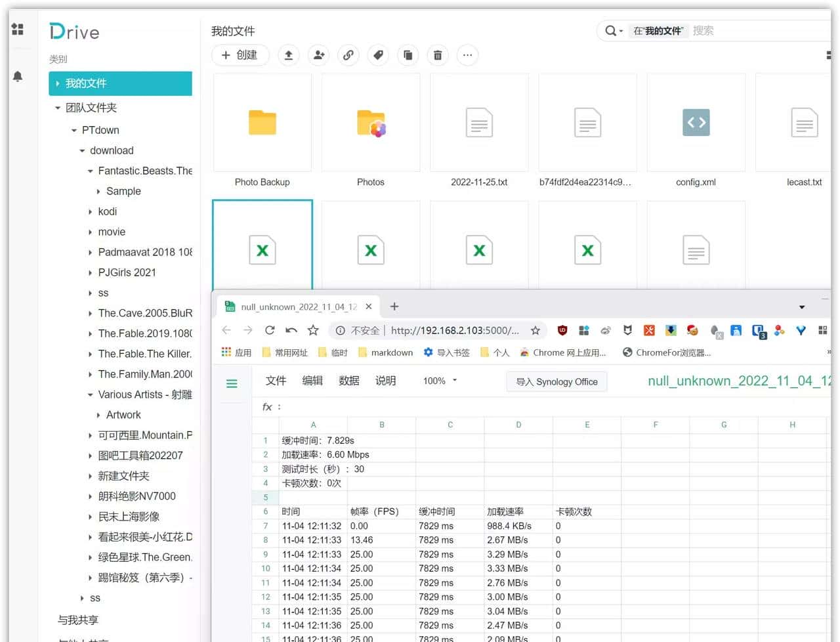Select 我的文件 in the sidebar
The width and height of the screenshot is (840, 642).
pyautogui.click(x=120, y=83)
